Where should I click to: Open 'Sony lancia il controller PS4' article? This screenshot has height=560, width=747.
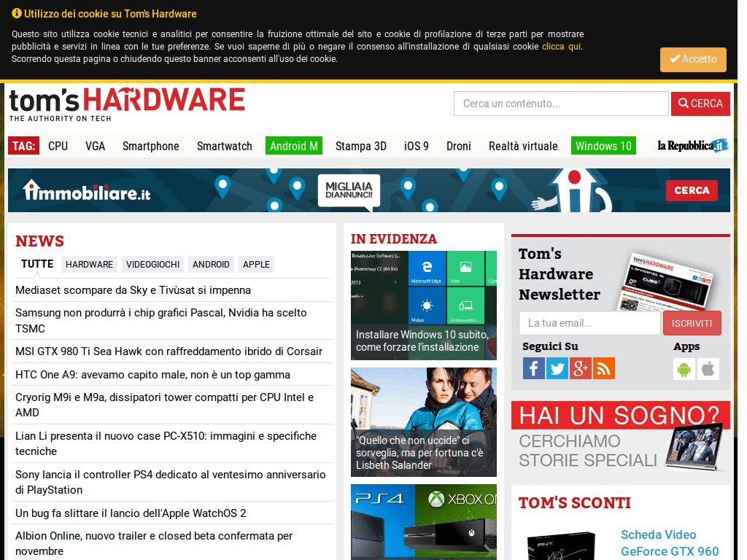pos(171,482)
